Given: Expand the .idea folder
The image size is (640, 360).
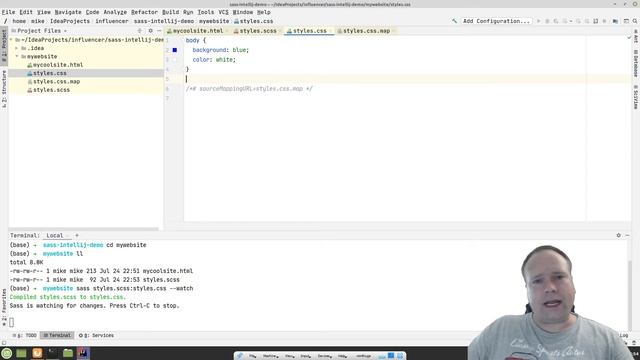Looking at the screenshot, I should pyautogui.click(x=17, y=48).
